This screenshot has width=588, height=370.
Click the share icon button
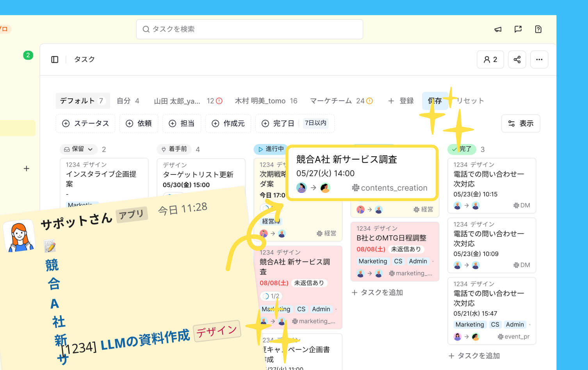click(x=517, y=59)
